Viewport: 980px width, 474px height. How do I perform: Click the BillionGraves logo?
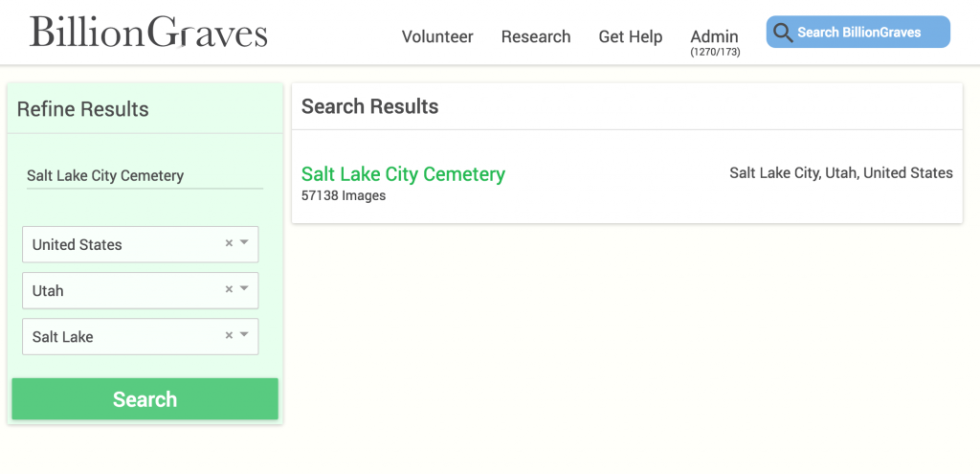coord(148,33)
